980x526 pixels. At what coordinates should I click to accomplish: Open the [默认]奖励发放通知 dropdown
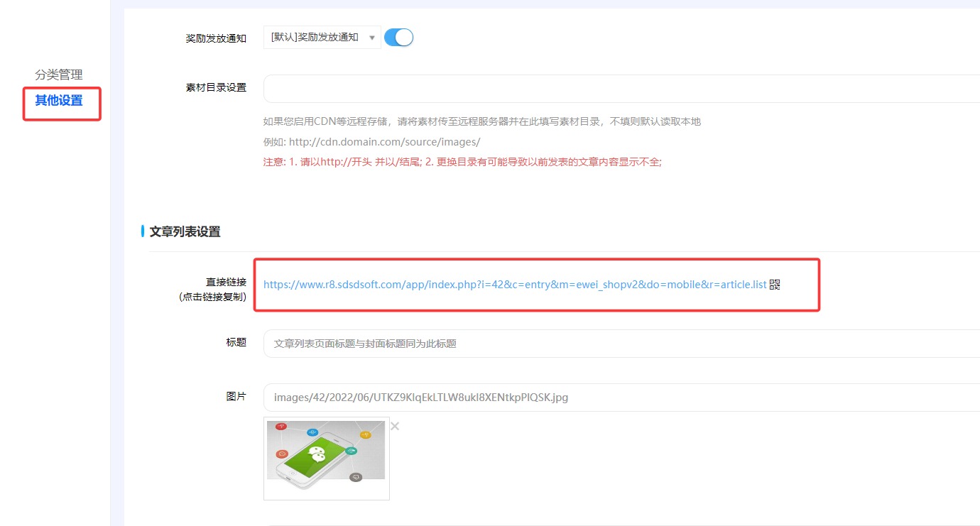click(316, 38)
